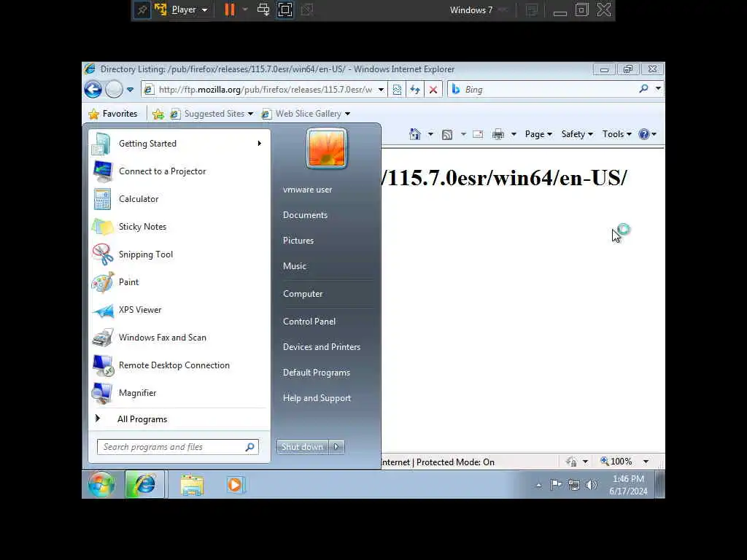
Task: Click the compatibility view icon
Action: 397,90
